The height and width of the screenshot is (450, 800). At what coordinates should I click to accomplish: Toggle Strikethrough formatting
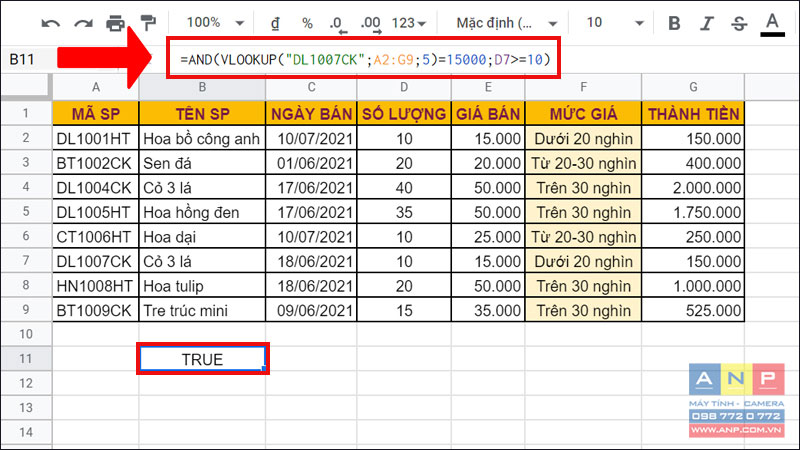739,23
